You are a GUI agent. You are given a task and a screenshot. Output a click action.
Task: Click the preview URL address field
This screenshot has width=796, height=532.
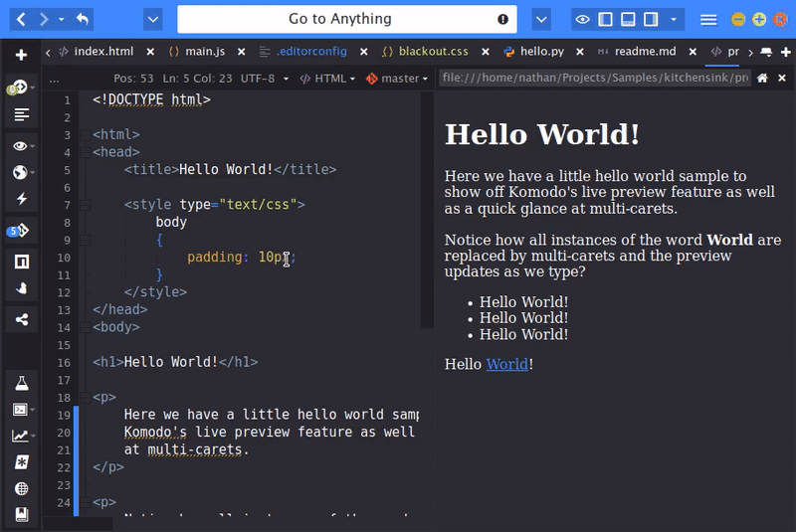point(595,78)
